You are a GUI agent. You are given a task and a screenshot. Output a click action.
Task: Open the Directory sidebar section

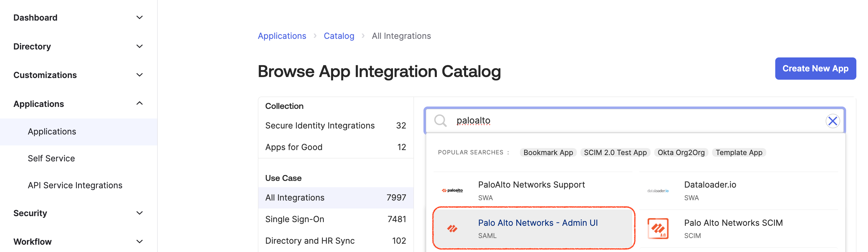click(x=32, y=46)
